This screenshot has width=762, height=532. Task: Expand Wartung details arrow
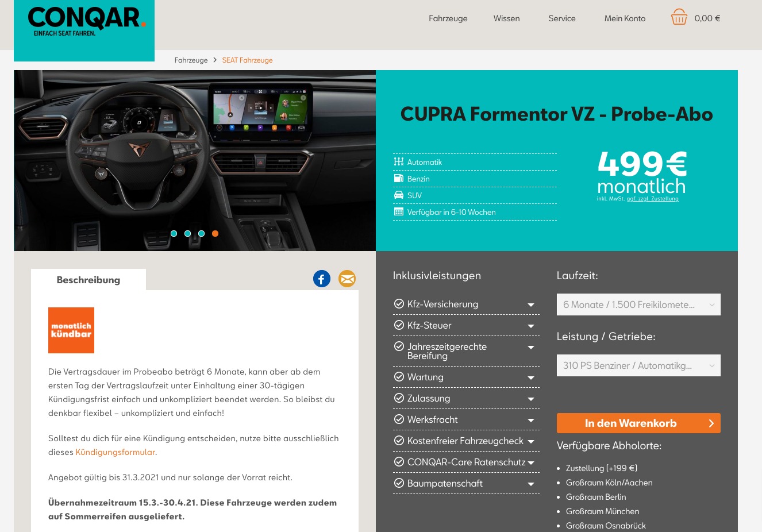[x=531, y=378]
